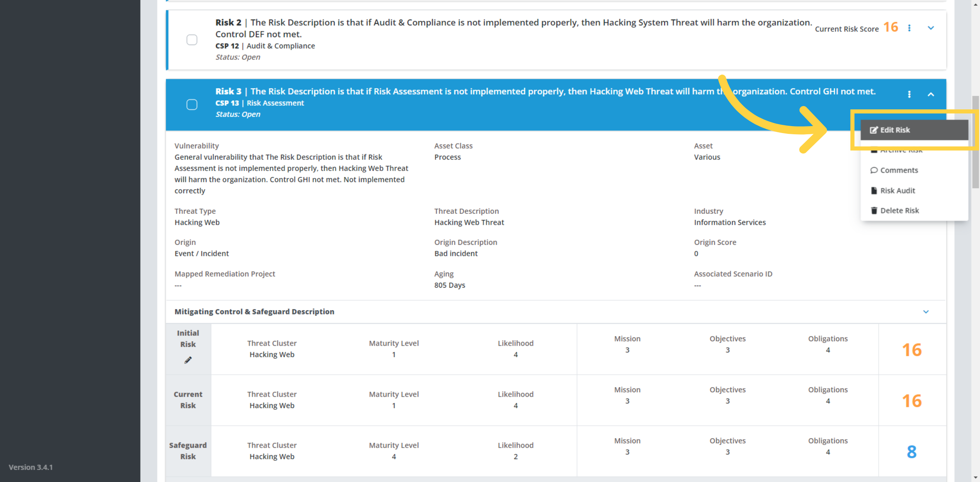The image size is (980, 482).
Task: Click CSP 13 Risk Assessment label
Action: (x=260, y=103)
